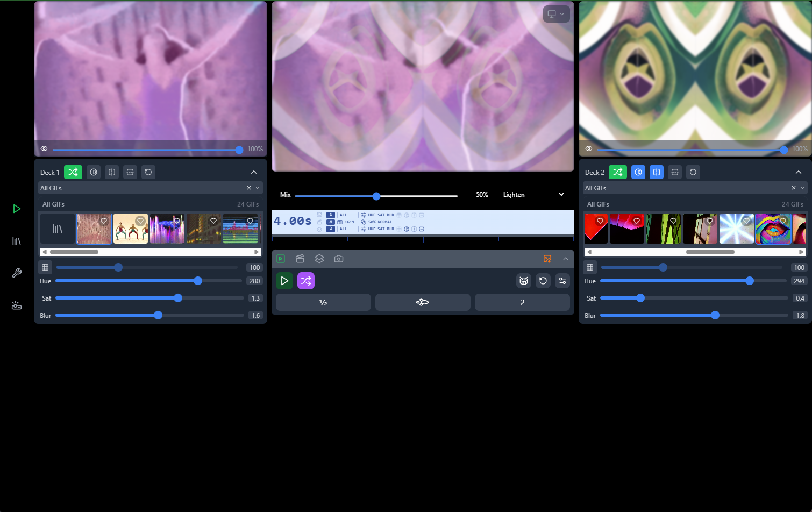Click the rocket button between ½ and 2
The image size is (812, 512).
click(x=423, y=302)
